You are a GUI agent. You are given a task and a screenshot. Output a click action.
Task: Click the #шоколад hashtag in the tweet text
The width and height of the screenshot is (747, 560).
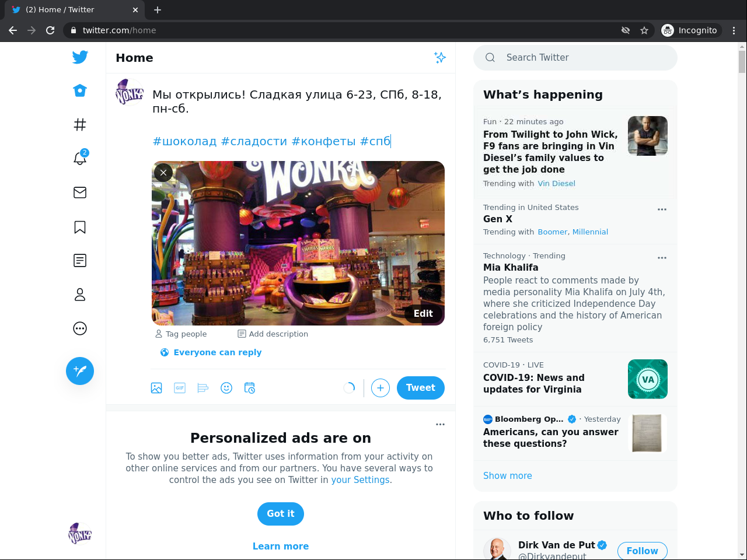click(x=185, y=141)
